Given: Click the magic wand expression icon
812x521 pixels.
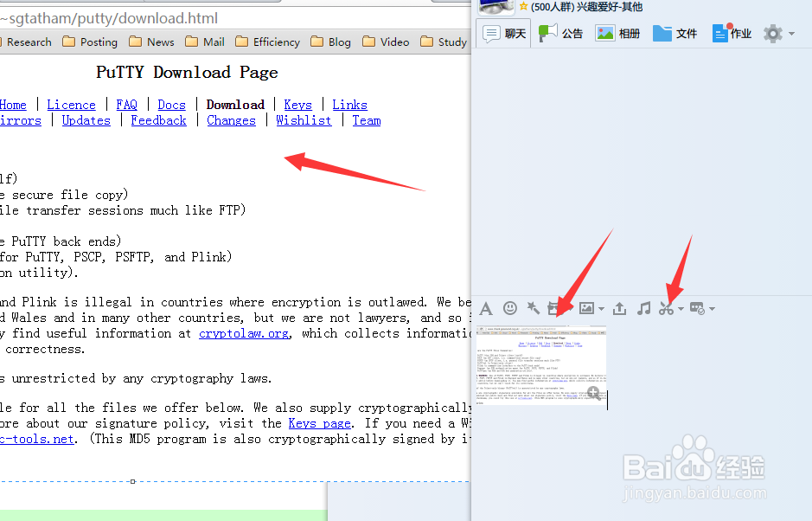Looking at the screenshot, I should (533, 308).
